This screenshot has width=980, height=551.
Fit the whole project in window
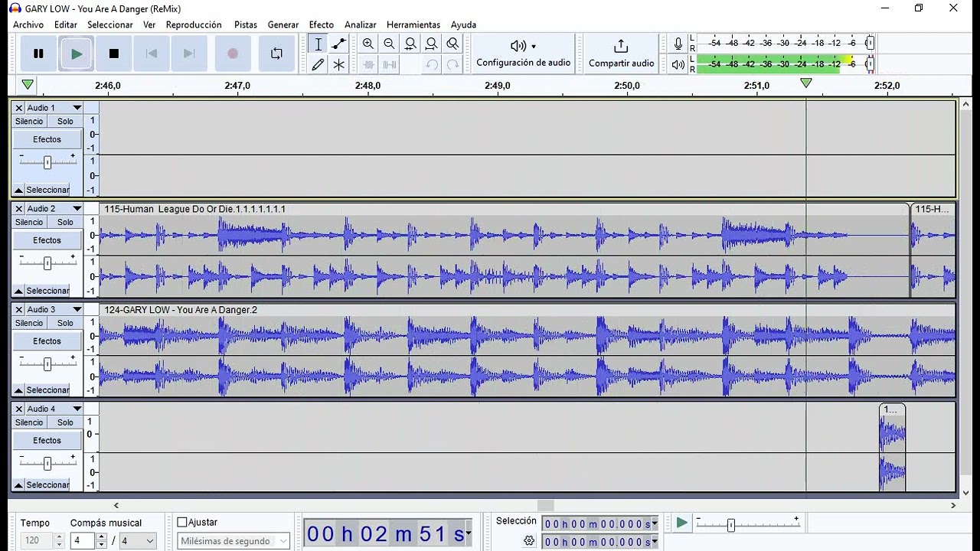pyautogui.click(x=432, y=44)
